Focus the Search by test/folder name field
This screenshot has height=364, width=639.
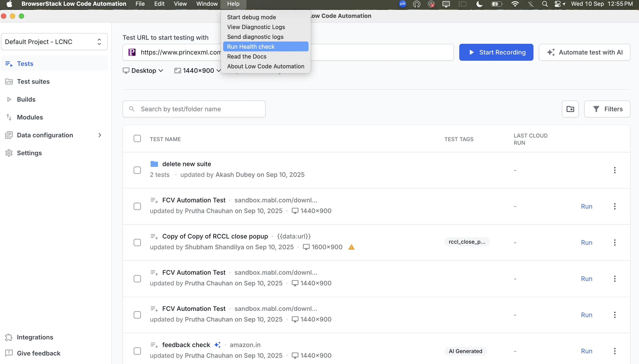[x=194, y=109]
